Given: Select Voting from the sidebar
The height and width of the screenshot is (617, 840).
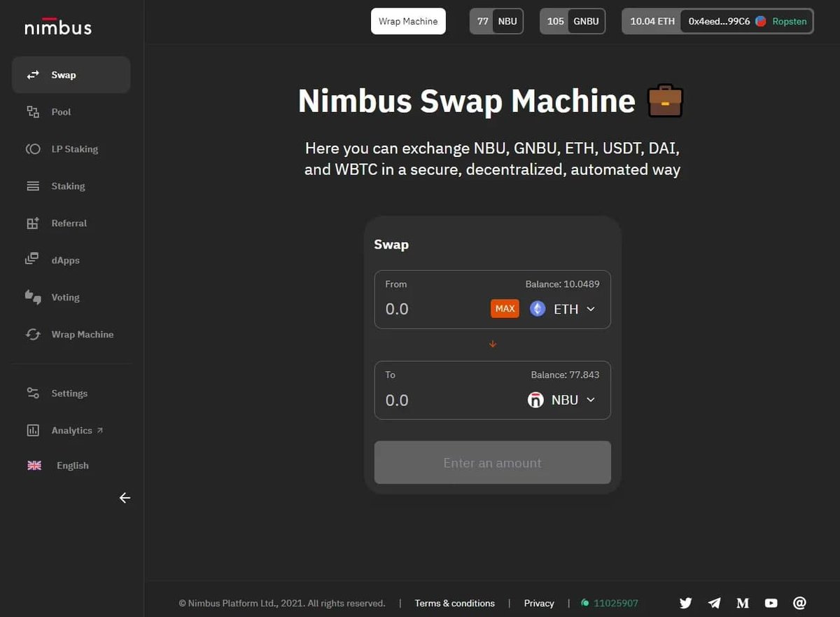Looking at the screenshot, I should (65, 298).
